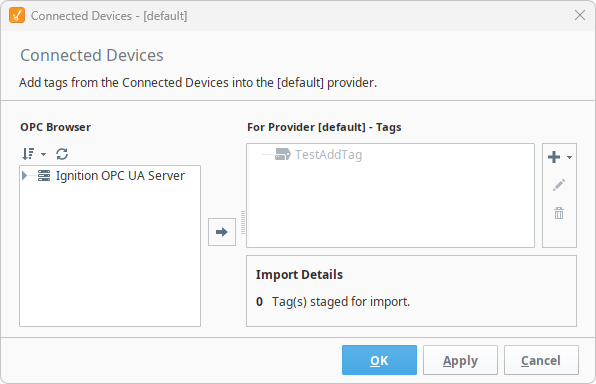Click the 'Import Details' heading
This screenshot has height=384, width=596.
click(x=299, y=275)
